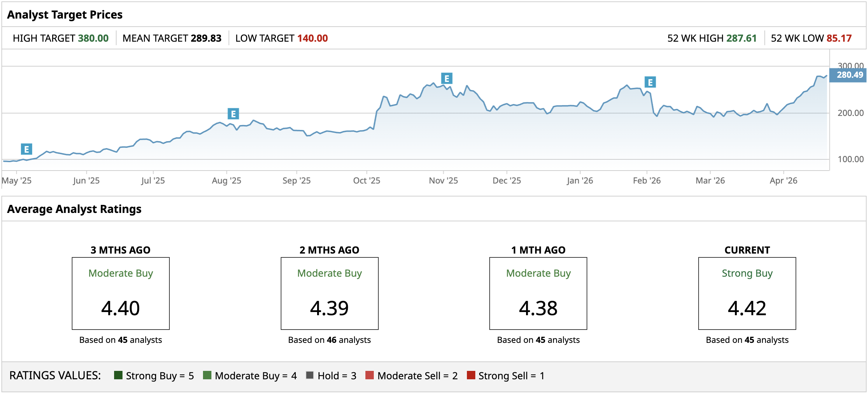
Task: Click the 52 Wk Low 85.17 value
Action: [839, 38]
